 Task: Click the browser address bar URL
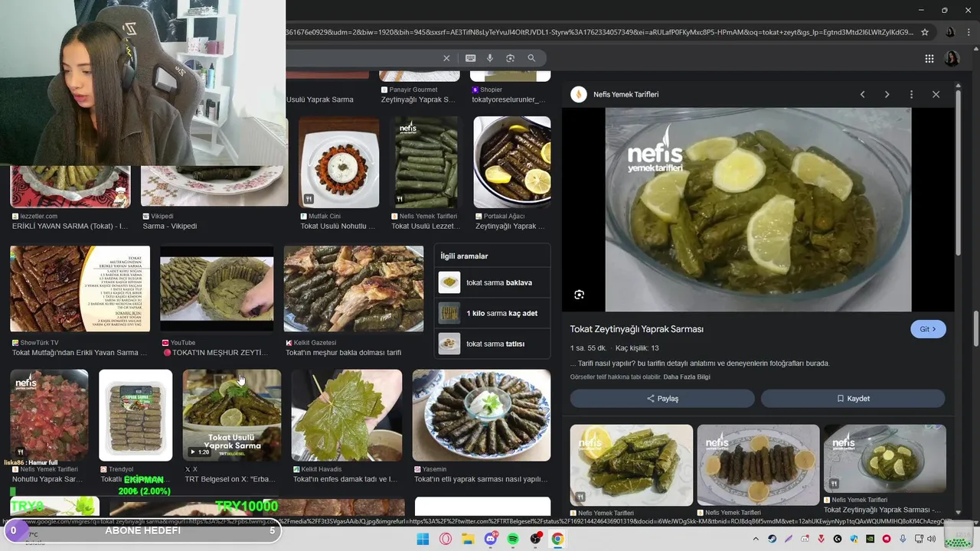click(599, 32)
